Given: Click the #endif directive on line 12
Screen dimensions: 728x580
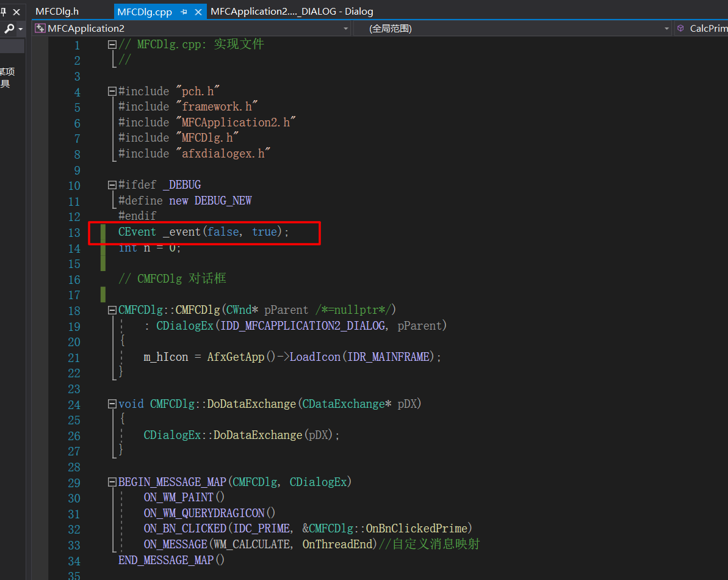Looking at the screenshot, I should tap(137, 216).
